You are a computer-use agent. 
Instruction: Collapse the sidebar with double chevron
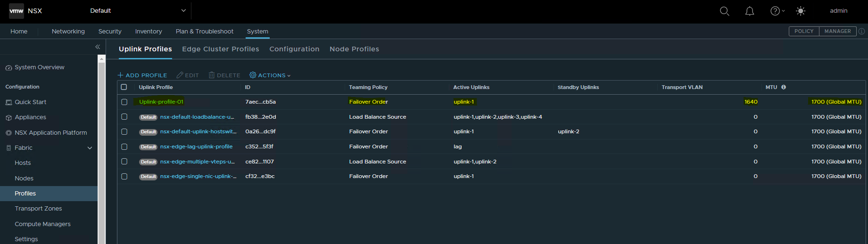pyautogui.click(x=98, y=47)
